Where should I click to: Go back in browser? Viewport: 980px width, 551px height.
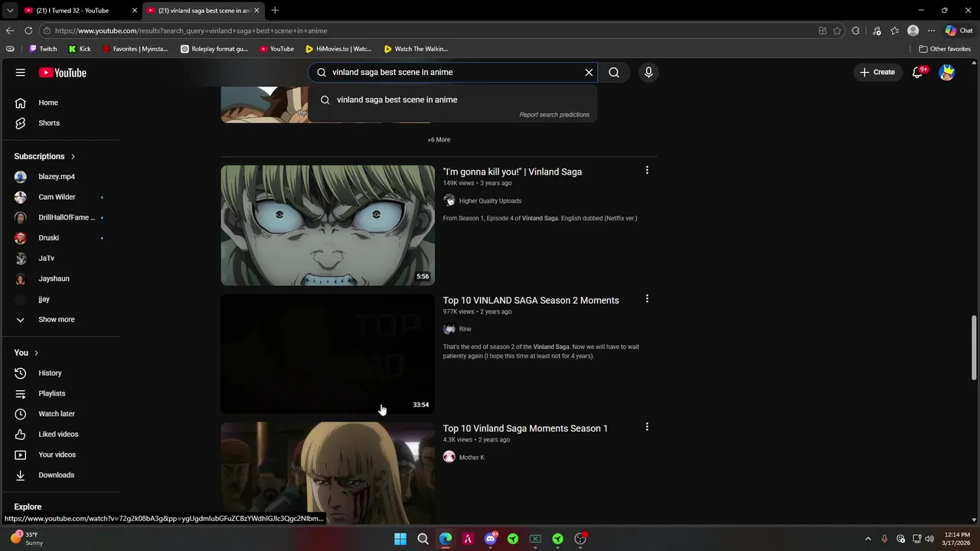pos(10,31)
